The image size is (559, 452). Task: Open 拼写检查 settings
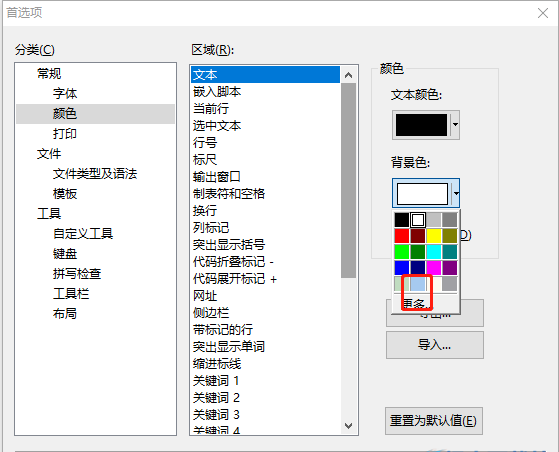click(77, 274)
